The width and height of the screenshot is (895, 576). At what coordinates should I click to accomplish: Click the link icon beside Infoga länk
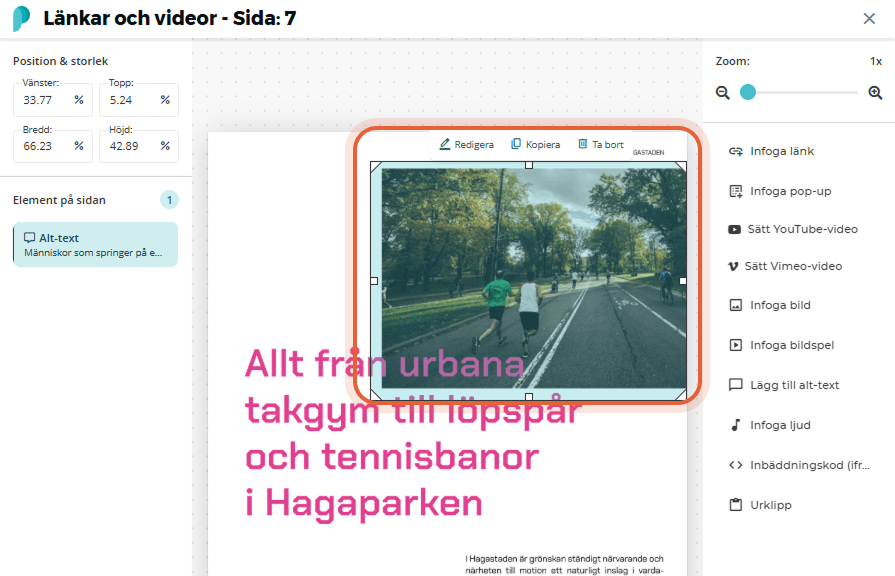point(736,151)
